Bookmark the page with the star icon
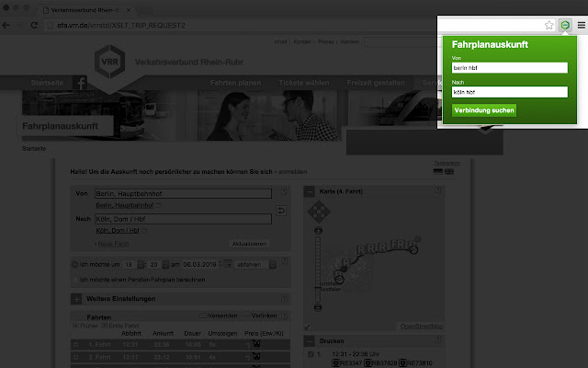Screen dimensions: 588x368 (549, 25)
